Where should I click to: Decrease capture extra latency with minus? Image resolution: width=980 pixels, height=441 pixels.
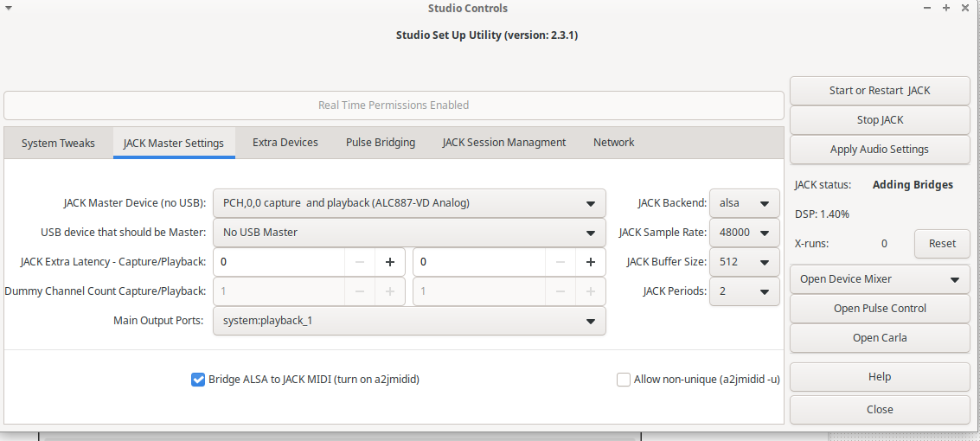pyautogui.click(x=360, y=262)
